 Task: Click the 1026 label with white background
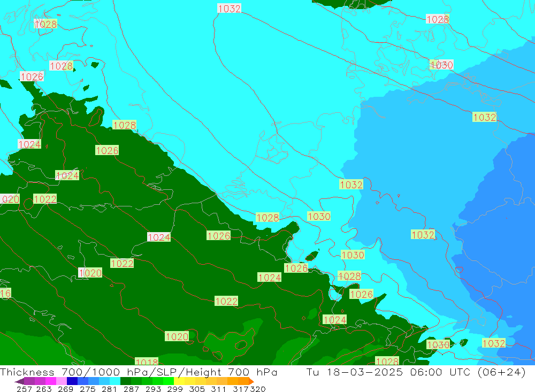coord(32,76)
